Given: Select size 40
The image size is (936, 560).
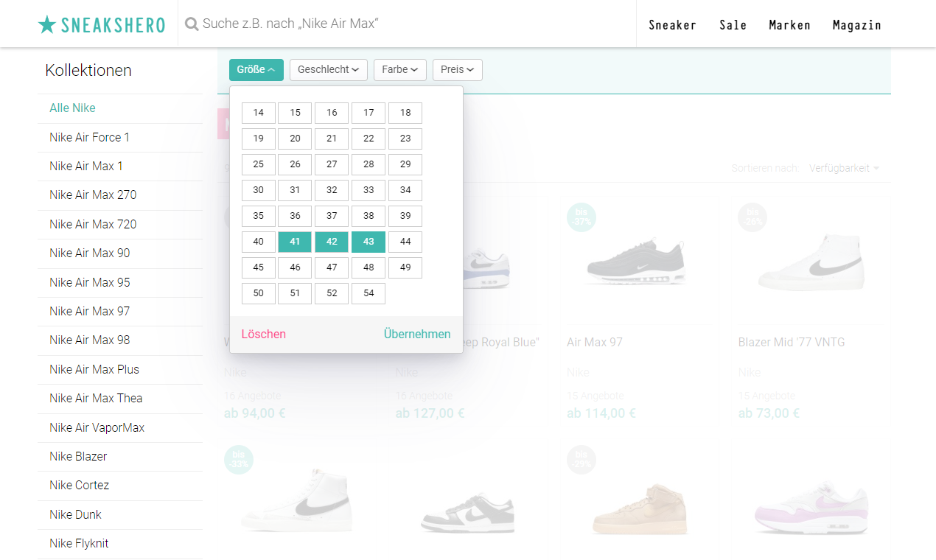Looking at the screenshot, I should pyautogui.click(x=259, y=242).
